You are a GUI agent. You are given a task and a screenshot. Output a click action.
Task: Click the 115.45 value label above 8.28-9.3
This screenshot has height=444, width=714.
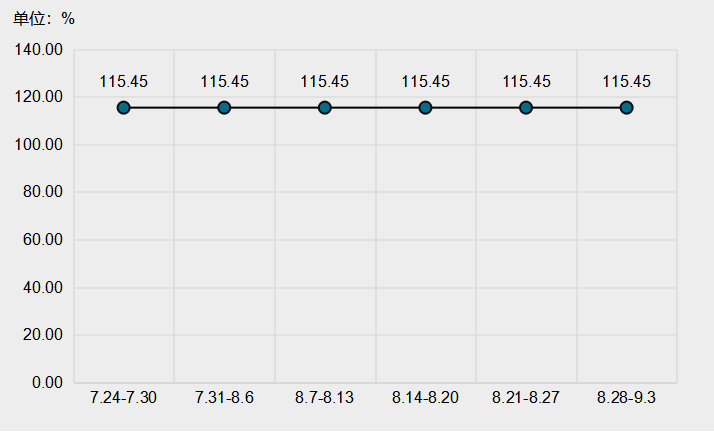click(627, 82)
